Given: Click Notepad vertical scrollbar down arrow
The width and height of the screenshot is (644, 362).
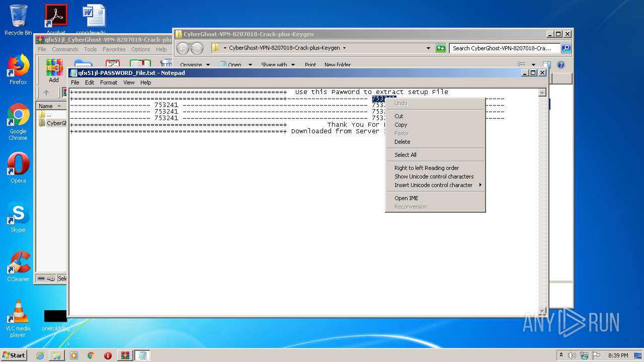Looking at the screenshot, I should pos(542,311).
